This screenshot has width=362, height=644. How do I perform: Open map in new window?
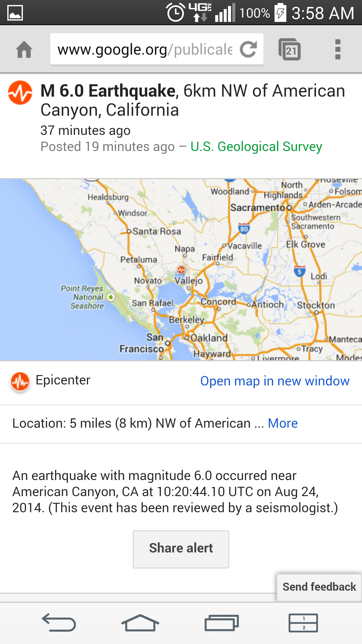coord(275,381)
